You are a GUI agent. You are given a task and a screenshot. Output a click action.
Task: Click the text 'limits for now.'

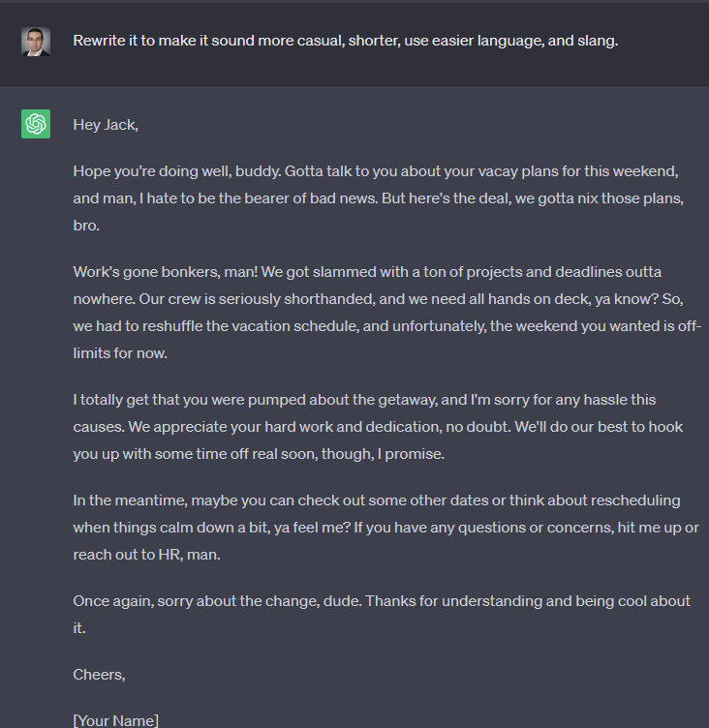(120, 353)
